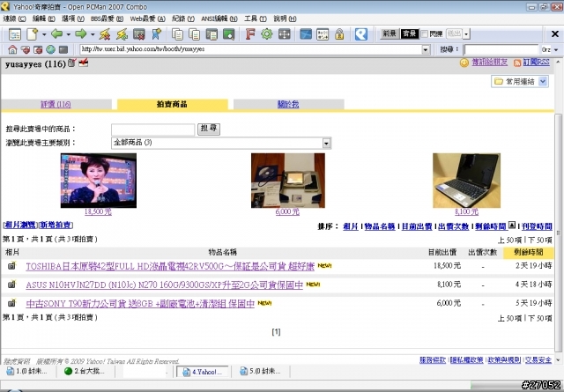Sort by 目前出價 link
Viewport: 564px width, 392px height.
[417, 226]
